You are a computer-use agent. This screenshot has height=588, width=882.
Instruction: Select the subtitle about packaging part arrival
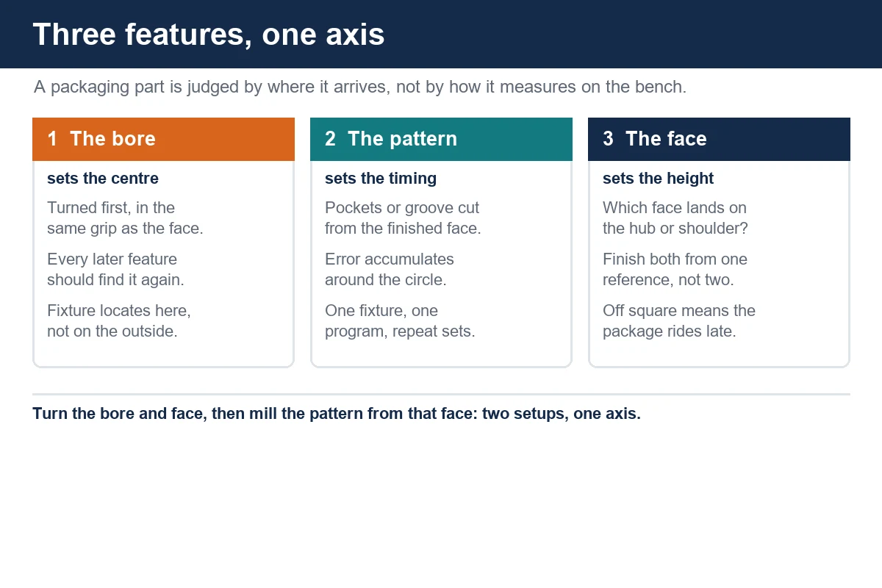point(360,87)
